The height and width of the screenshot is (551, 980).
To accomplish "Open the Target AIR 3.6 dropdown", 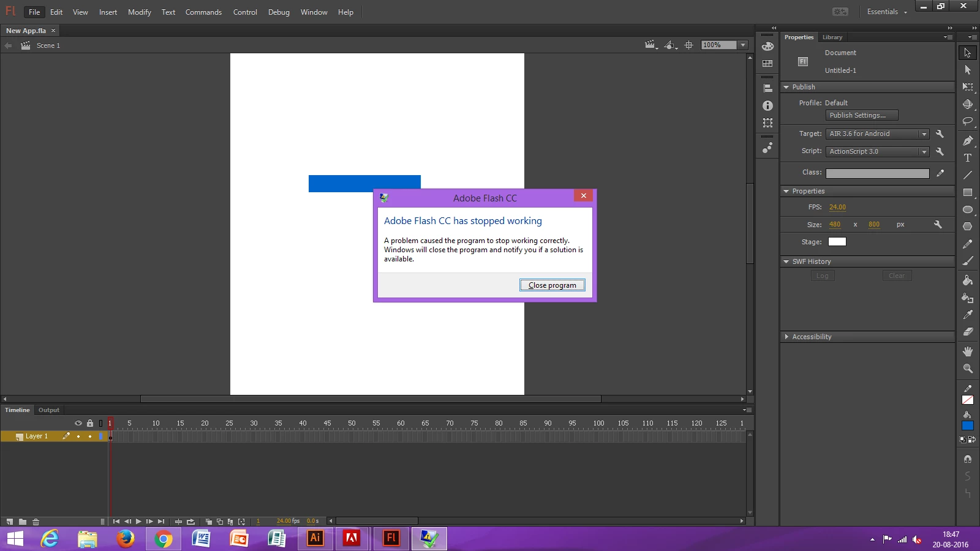I will point(878,134).
